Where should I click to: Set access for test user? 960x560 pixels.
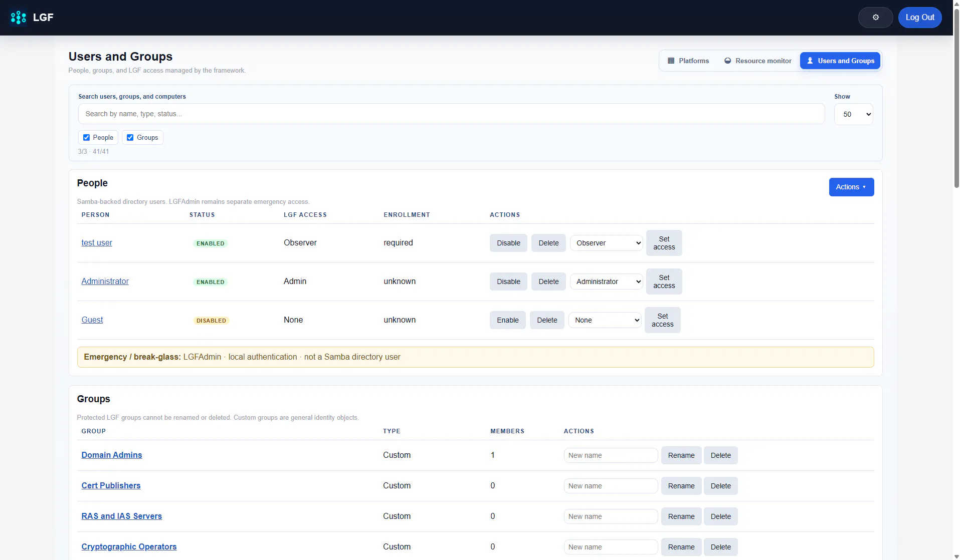tap(664, 243)
